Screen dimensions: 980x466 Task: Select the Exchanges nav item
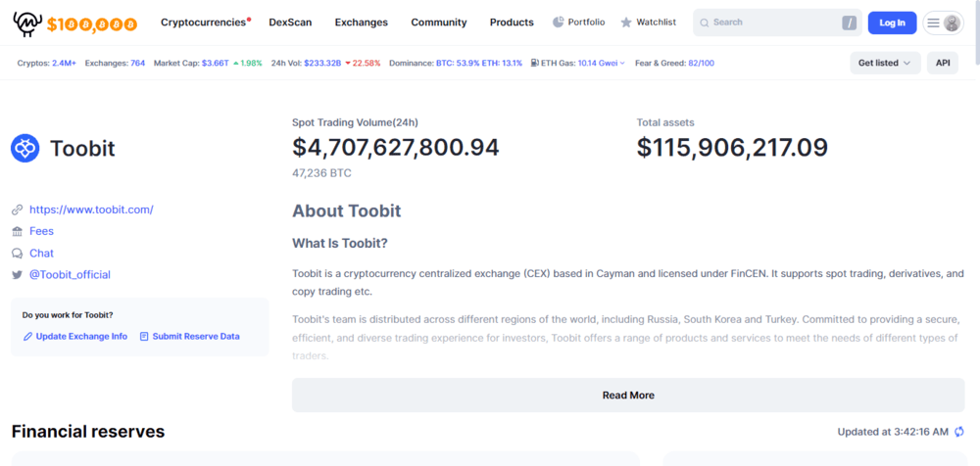(x=362, y=23)
